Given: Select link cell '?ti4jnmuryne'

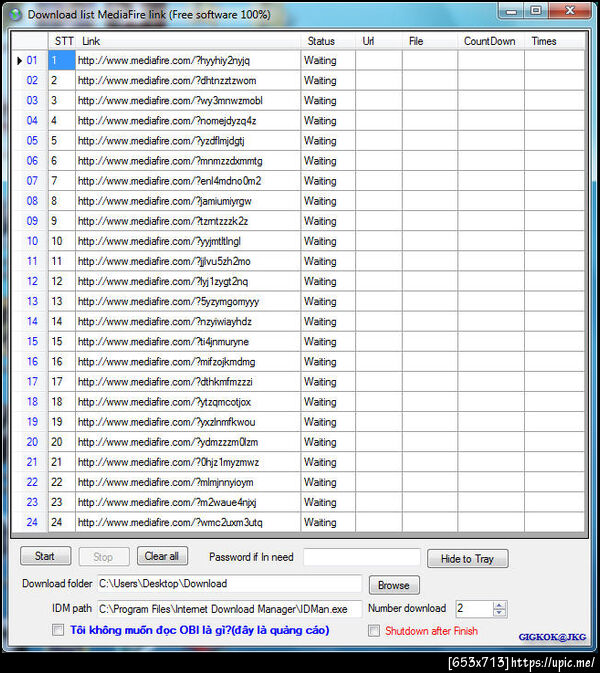Looking at the screenshot, I should click(x=188, y=342).
